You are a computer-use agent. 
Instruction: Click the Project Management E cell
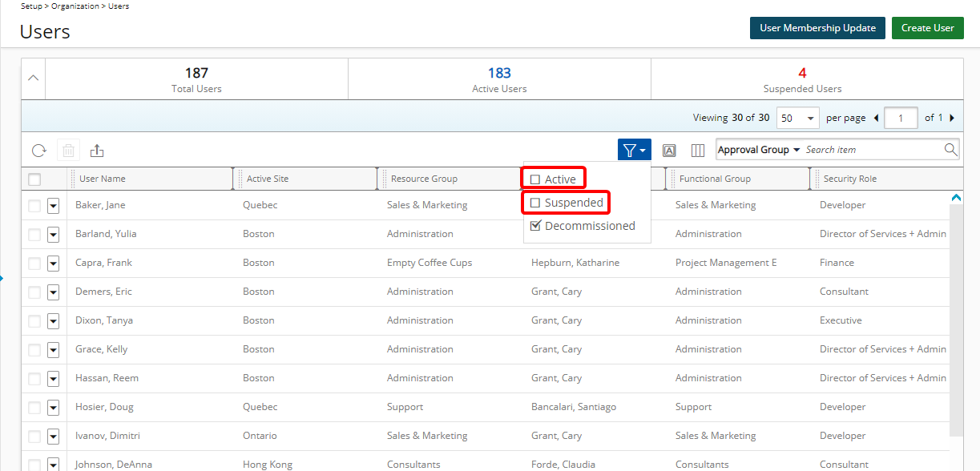(x=726, y=263)
